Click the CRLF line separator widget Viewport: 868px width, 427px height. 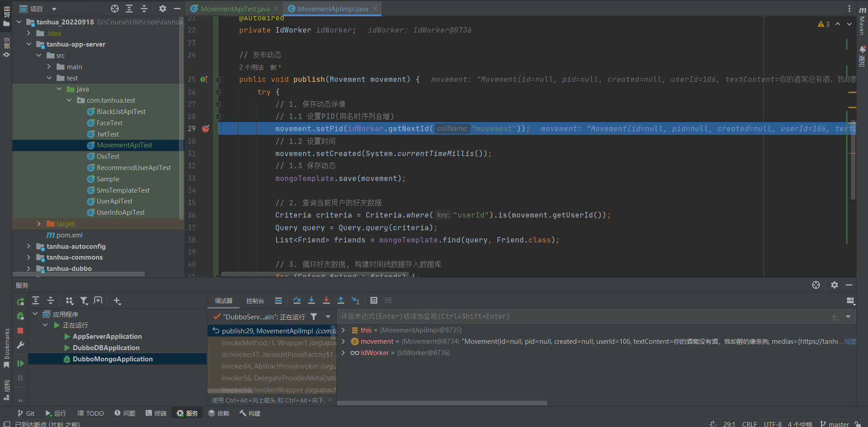[749, 424]
